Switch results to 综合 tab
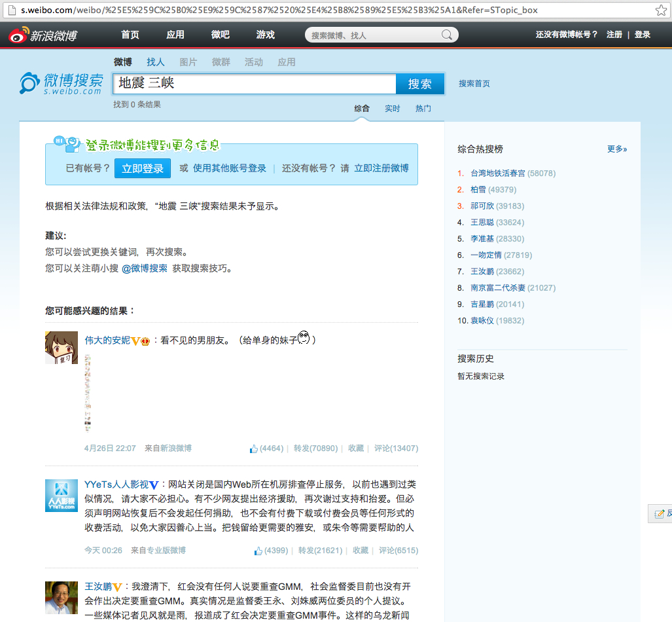Image resolution: width=672 pixels, height=622 pixels. pos(362,109)
